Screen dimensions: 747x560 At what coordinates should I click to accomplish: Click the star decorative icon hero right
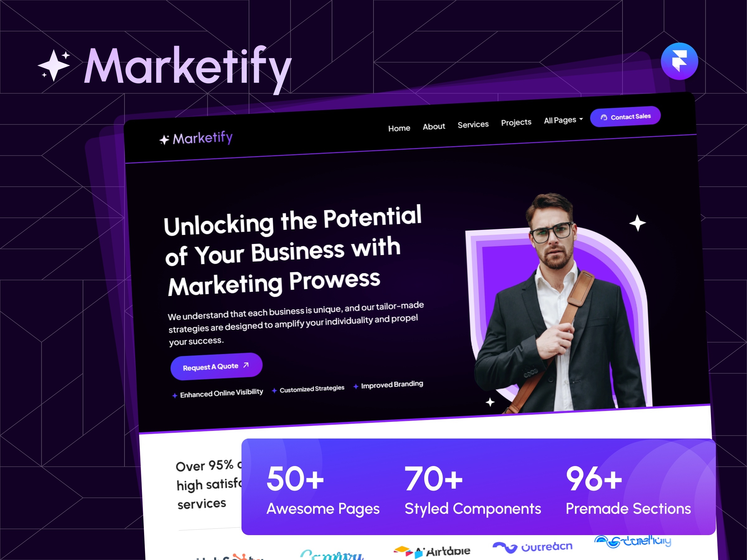[637, 222]
